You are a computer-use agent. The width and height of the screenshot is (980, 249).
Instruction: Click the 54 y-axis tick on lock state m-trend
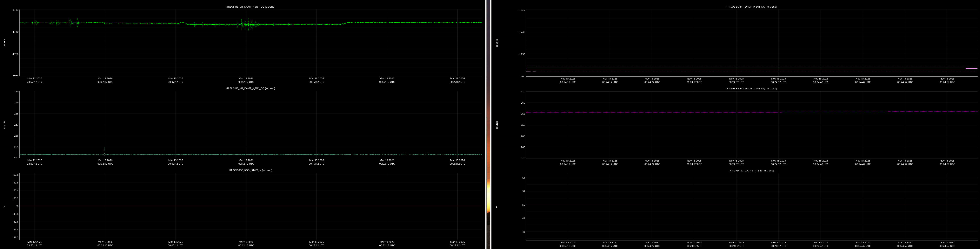pos(523,178)
